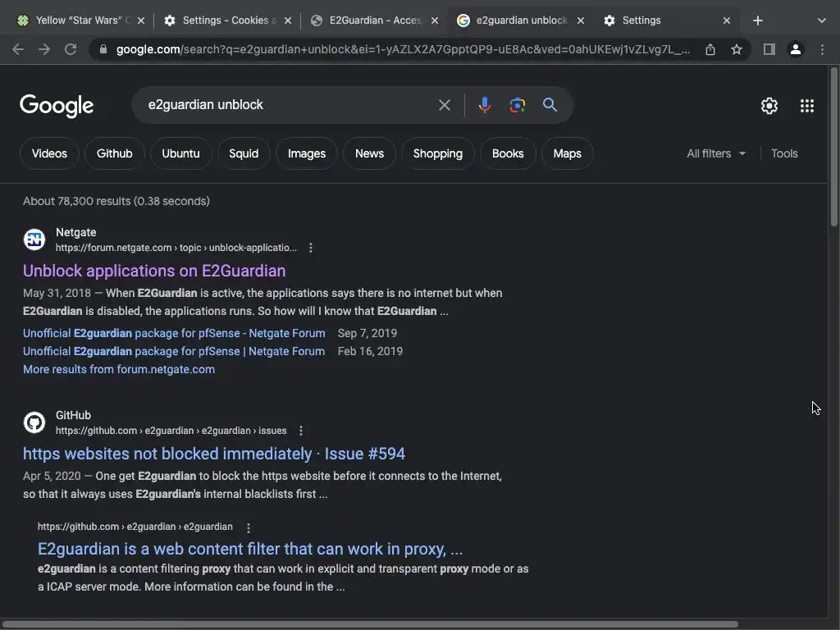Show Books results
The width and height of the screenshot is (840, 630).
[x=508, y=153]
